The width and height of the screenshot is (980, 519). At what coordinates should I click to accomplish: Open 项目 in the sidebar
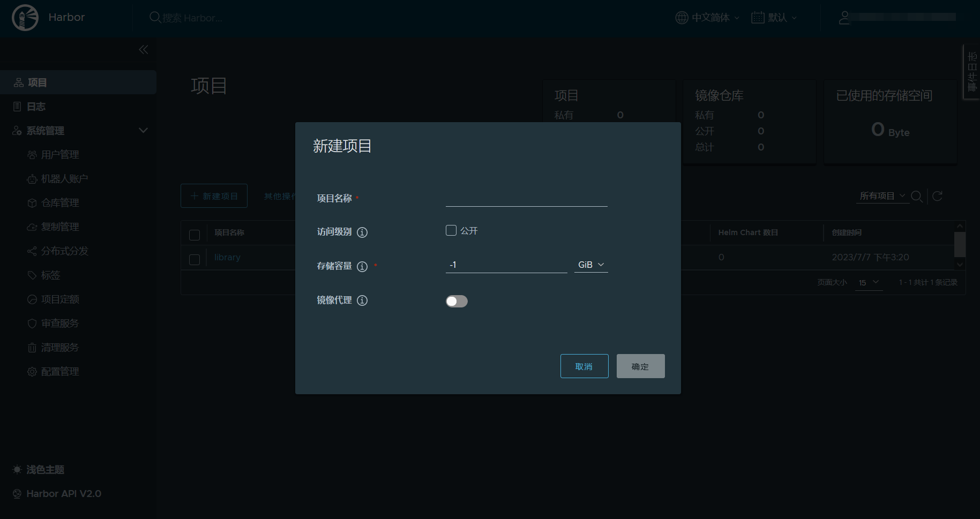click(78, 82)
